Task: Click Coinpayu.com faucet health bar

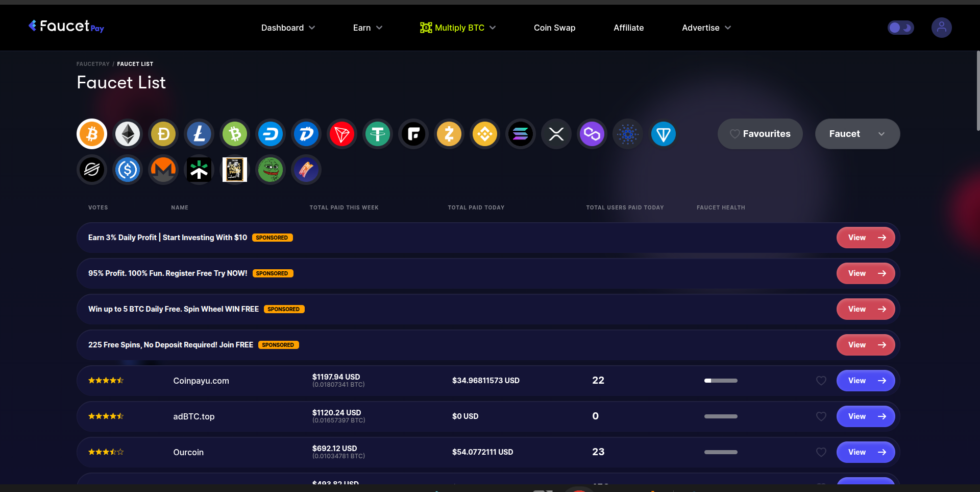Action: [721, 381]
